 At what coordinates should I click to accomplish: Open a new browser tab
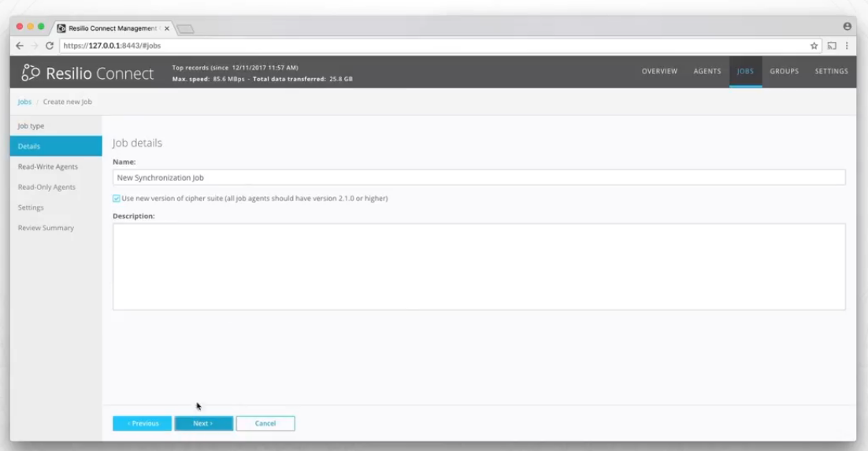click(x=186, y=29)
